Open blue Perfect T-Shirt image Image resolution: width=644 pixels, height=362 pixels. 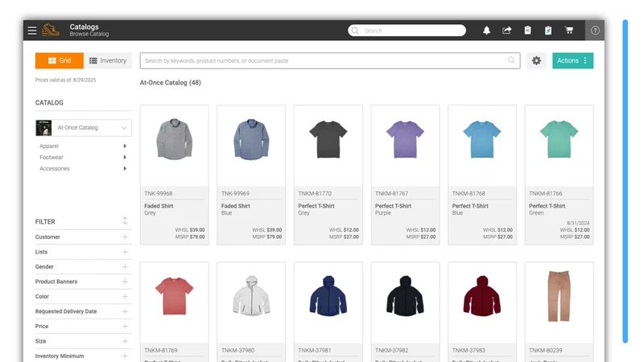[x=482, y=139]
